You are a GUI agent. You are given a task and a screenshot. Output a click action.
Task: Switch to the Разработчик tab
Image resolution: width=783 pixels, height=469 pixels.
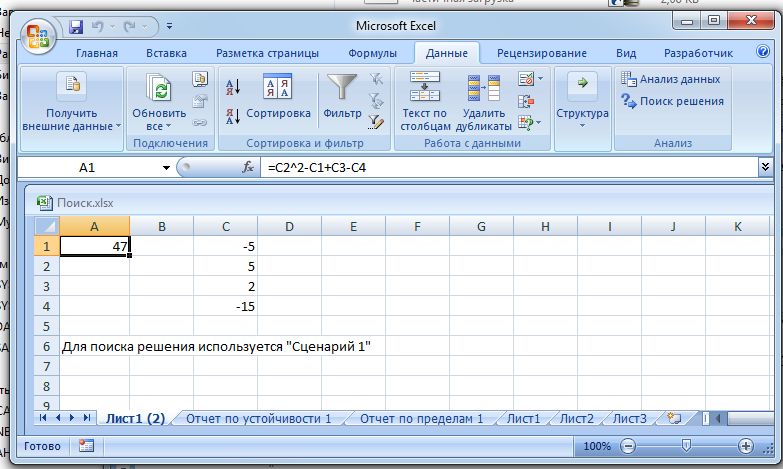(x=698, y=53)
